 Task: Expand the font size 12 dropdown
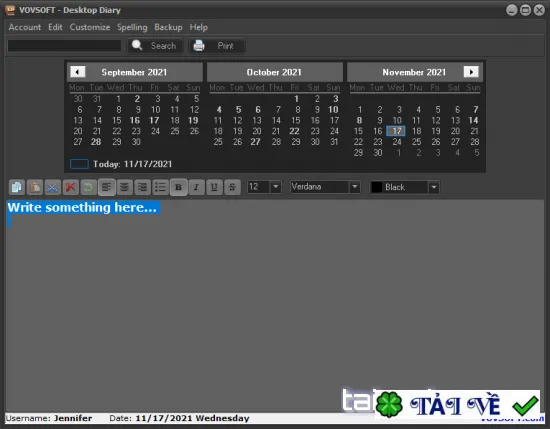click(x=276, y=187)
